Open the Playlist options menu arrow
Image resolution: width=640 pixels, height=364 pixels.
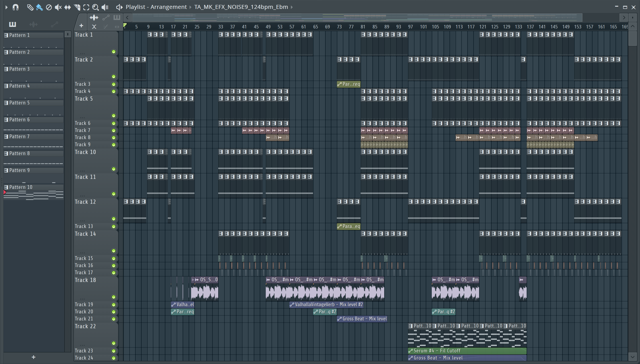click(6, 7)
